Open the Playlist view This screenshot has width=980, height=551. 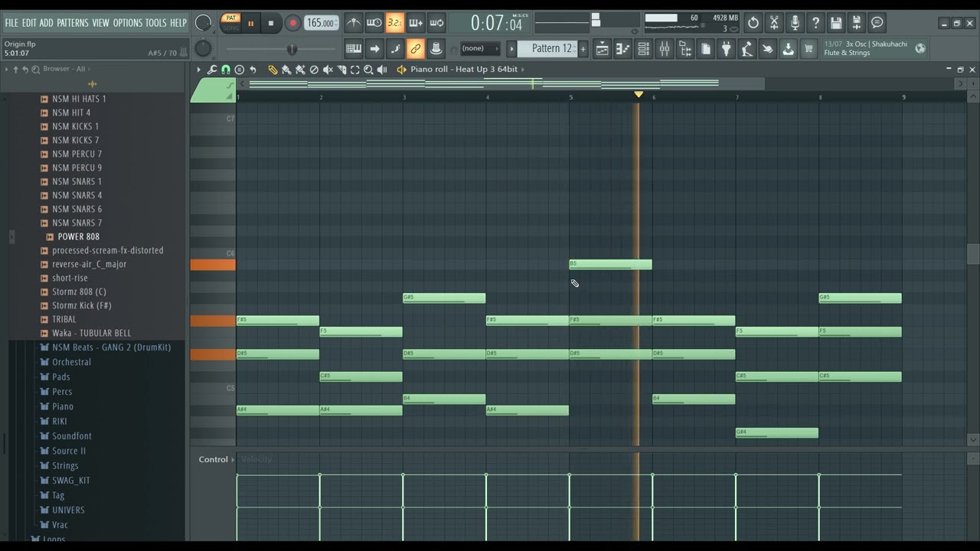[603, 49]
